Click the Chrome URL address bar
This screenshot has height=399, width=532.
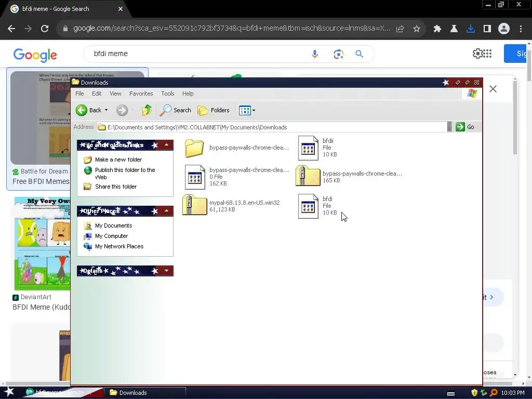point(231,29)
